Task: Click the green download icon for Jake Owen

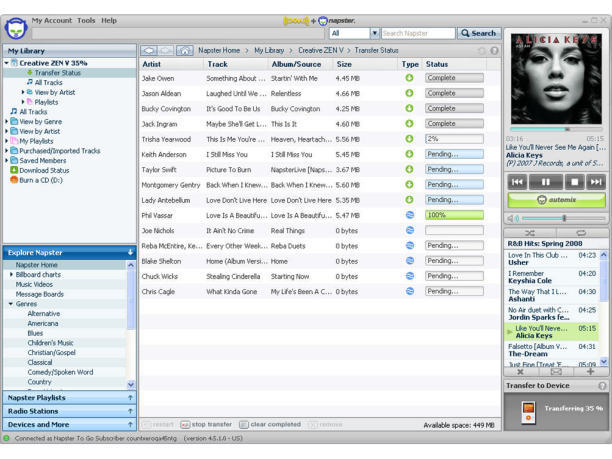Action: (409, 78)
